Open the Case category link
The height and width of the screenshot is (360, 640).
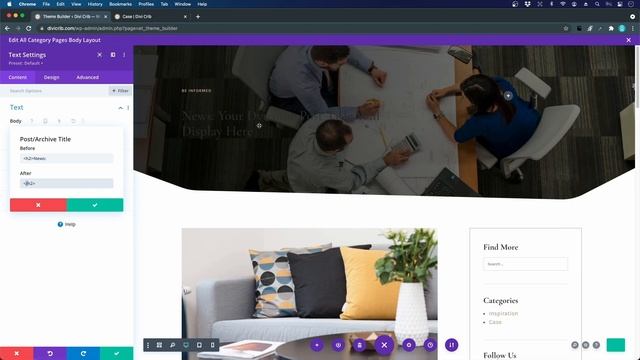495,322
